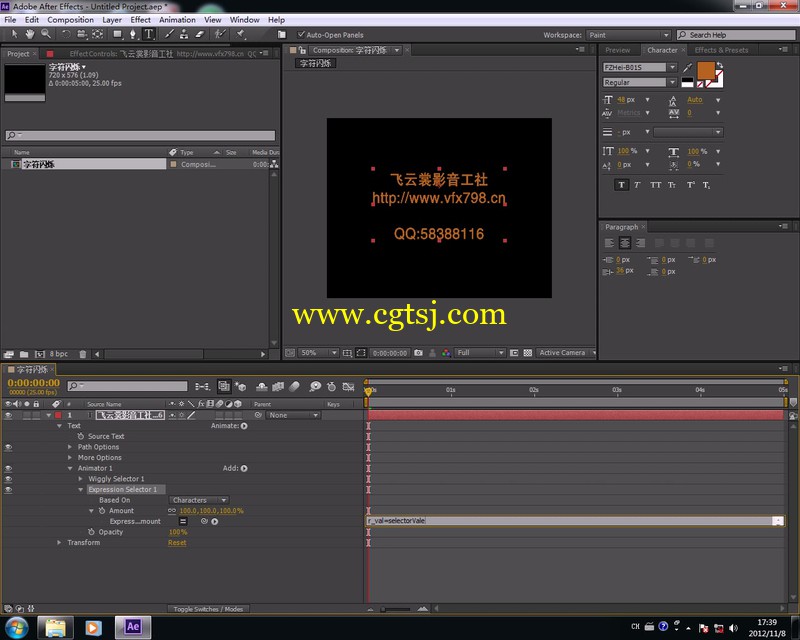Select the Roto Brush tool
Viewport: 800px width, 640px height.
point(220,34)
